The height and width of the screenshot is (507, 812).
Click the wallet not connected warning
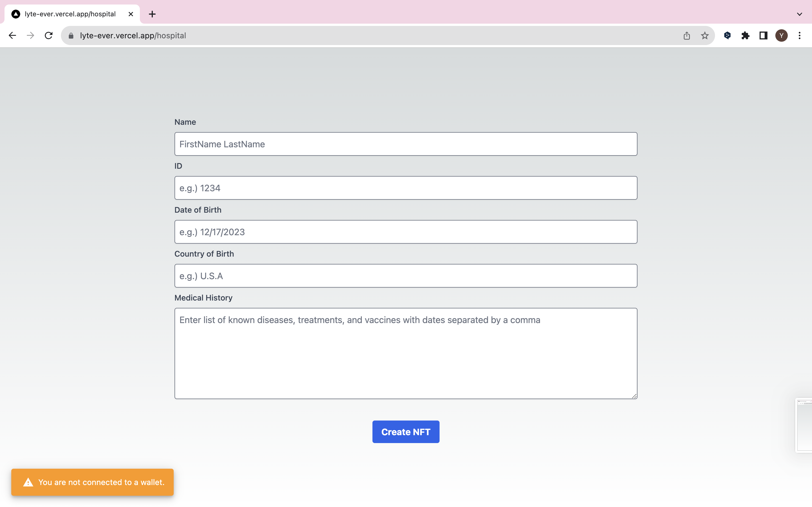click(92, 482)
